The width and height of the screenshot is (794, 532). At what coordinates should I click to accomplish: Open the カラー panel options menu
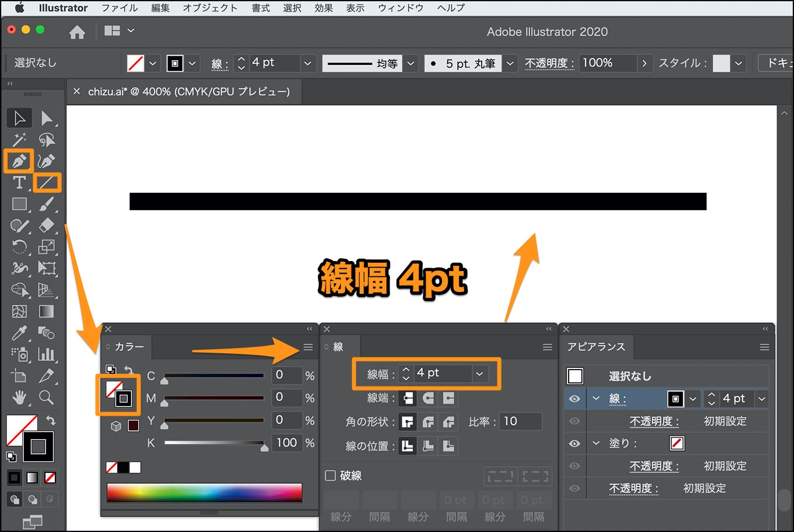308,347
